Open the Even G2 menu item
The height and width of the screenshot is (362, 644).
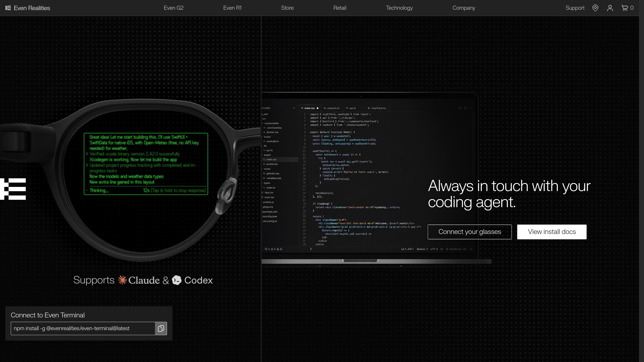pos(174,8)
